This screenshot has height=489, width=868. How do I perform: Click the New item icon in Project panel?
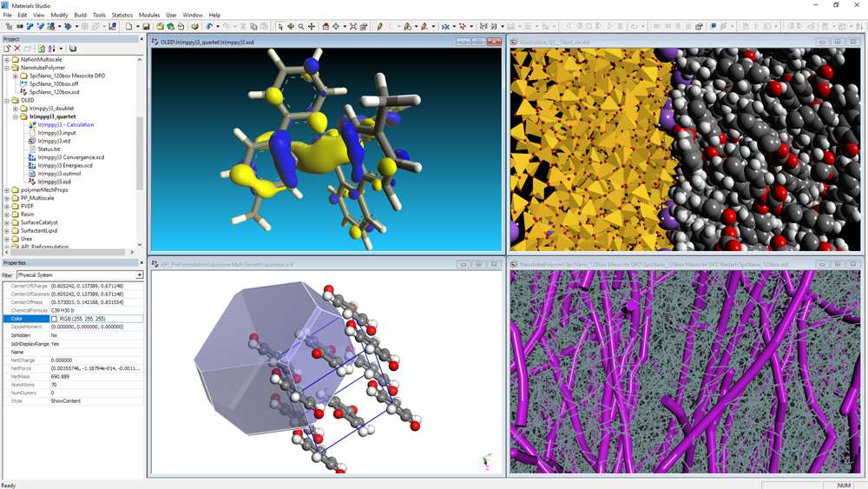[x=7, y=49]
